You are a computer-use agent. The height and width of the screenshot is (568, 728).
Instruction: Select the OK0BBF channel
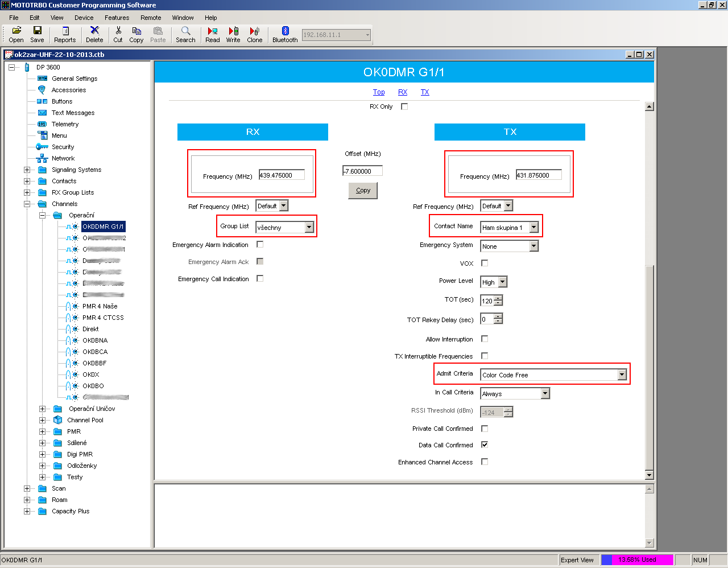94,363
